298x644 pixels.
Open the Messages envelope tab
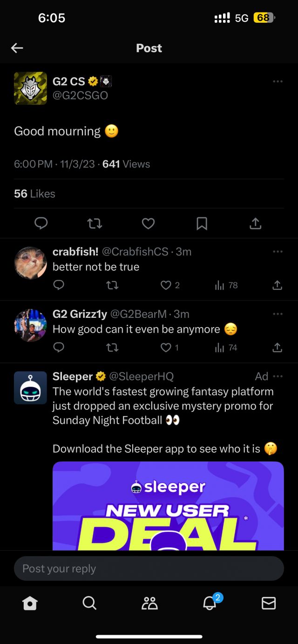pos(269,604)
